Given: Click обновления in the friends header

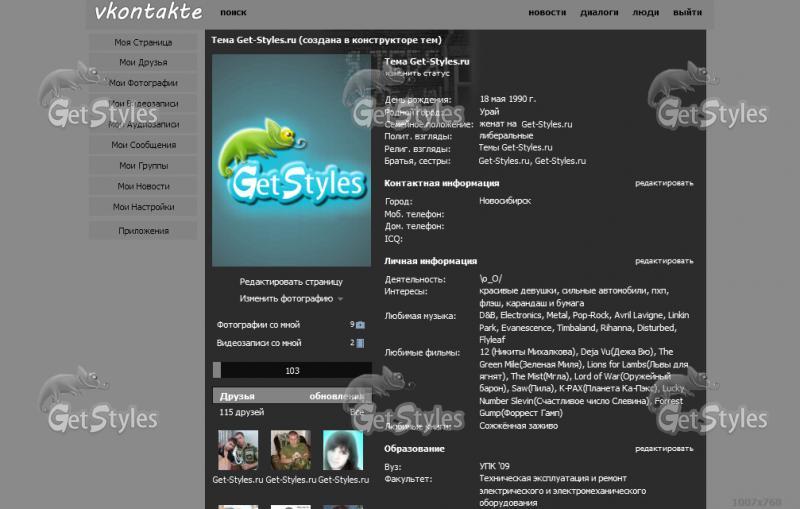Looking at the screenshot, I should click(337, 396).
